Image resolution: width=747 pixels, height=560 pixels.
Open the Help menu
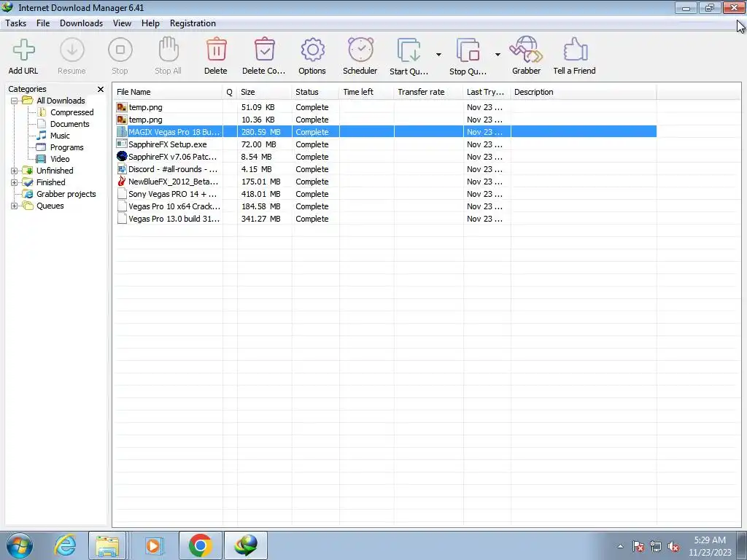coord(150,23)
